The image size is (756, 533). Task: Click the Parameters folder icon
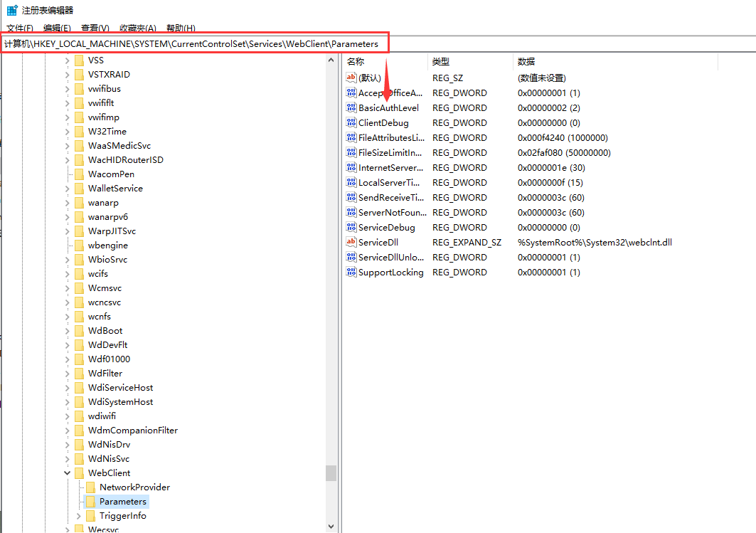91,501
